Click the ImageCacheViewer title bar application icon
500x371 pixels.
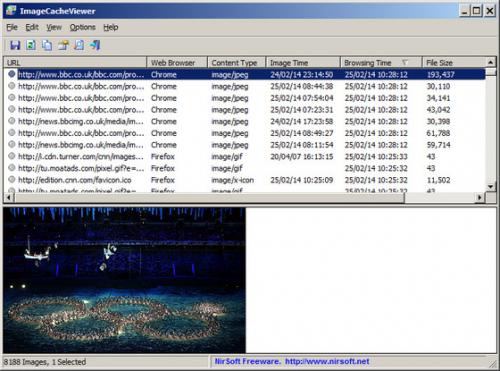tap(11, 11)
